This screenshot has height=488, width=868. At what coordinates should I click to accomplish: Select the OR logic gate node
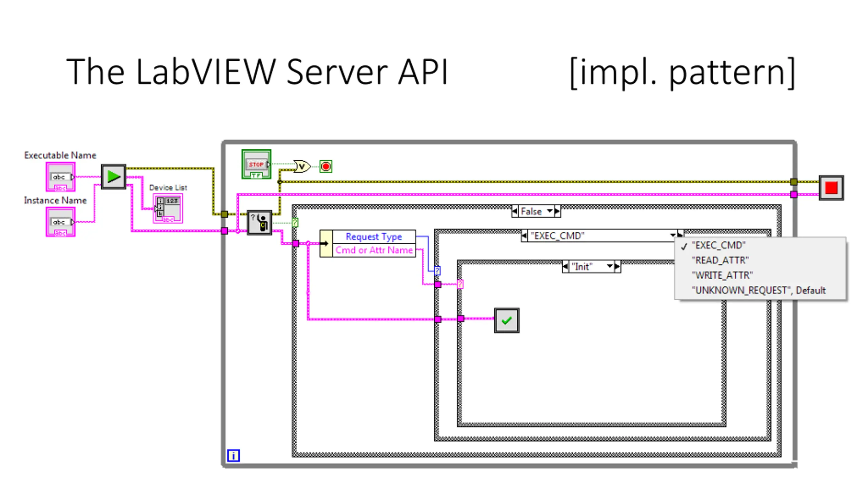pos(302,166)
